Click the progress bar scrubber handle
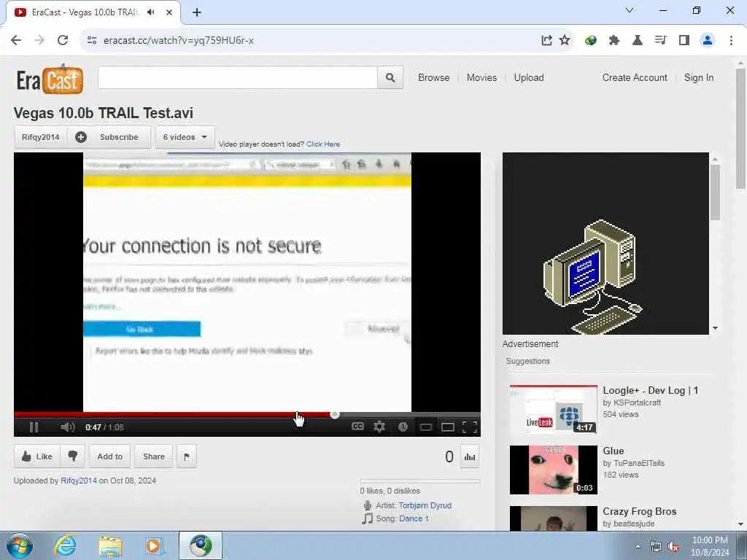This screenshot has height=560, width=747. click(x=335, y=415)
